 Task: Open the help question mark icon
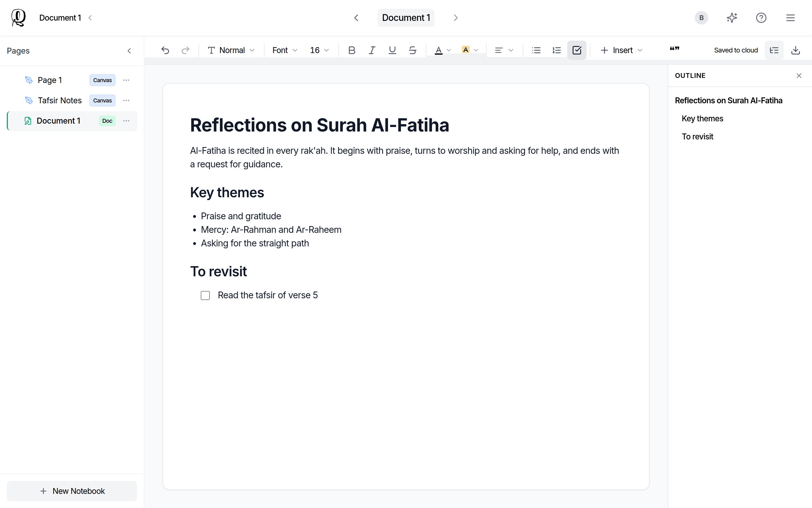(x=761, y=17)
